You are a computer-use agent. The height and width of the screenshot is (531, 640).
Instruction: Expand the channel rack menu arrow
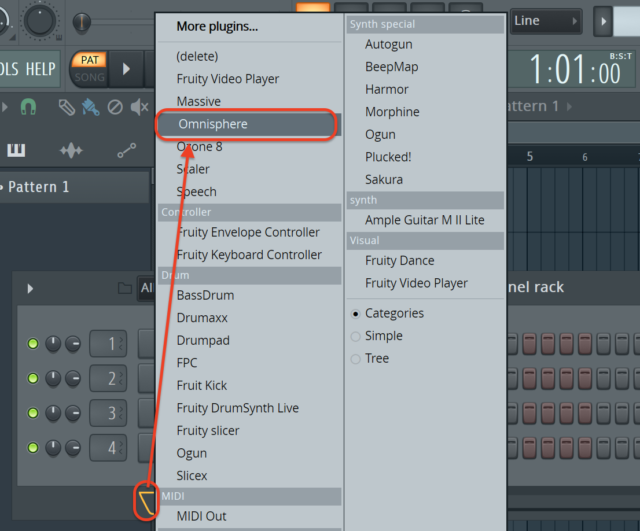[30, 288]
